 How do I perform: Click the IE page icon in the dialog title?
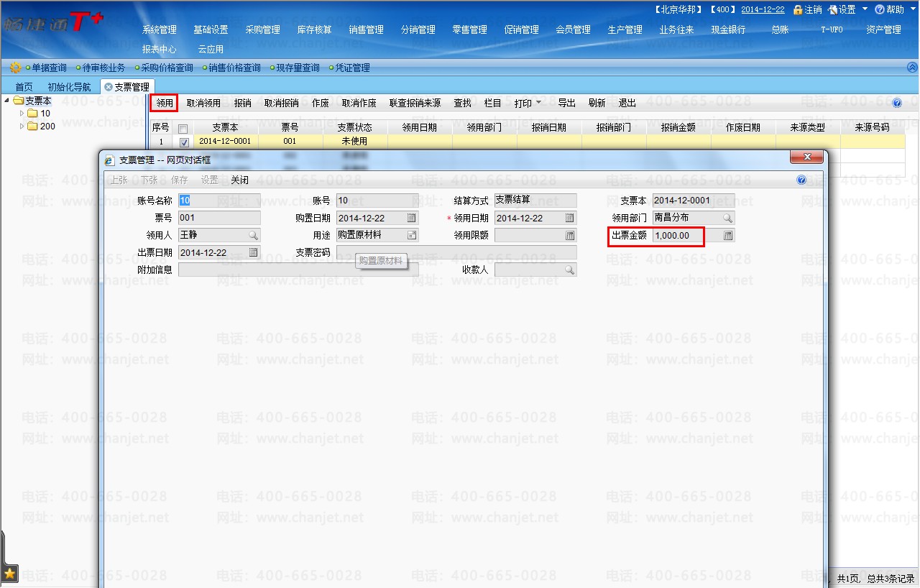[x=110, y=160]
